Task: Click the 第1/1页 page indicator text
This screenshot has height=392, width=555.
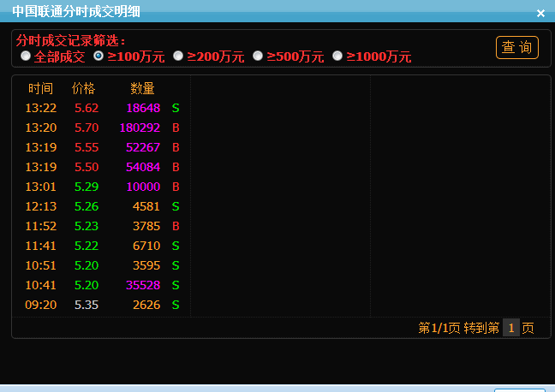Action: coord(439,328)
